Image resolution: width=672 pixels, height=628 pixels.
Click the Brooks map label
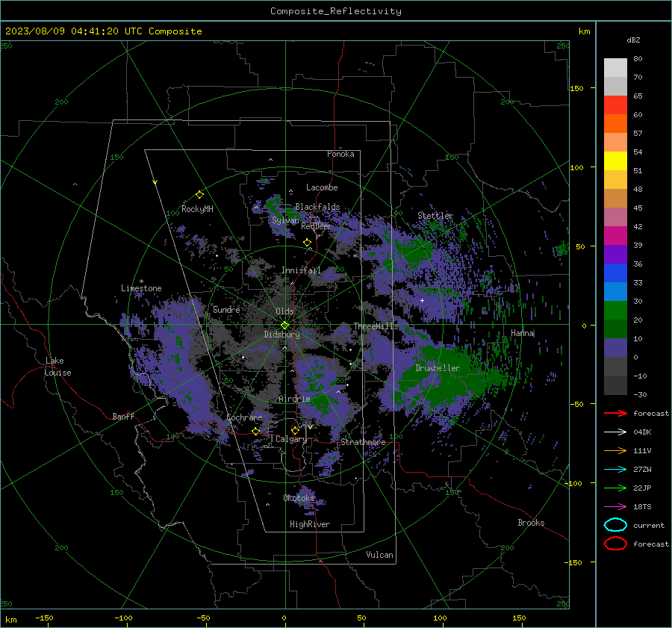point(531,523)
